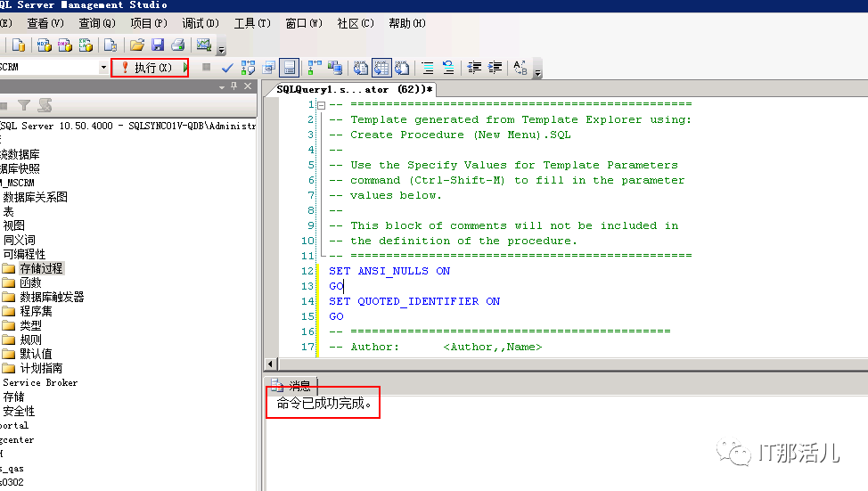The image size is (868, 491).
Task: Switch to Results to Grid
Action: point(381,68)
